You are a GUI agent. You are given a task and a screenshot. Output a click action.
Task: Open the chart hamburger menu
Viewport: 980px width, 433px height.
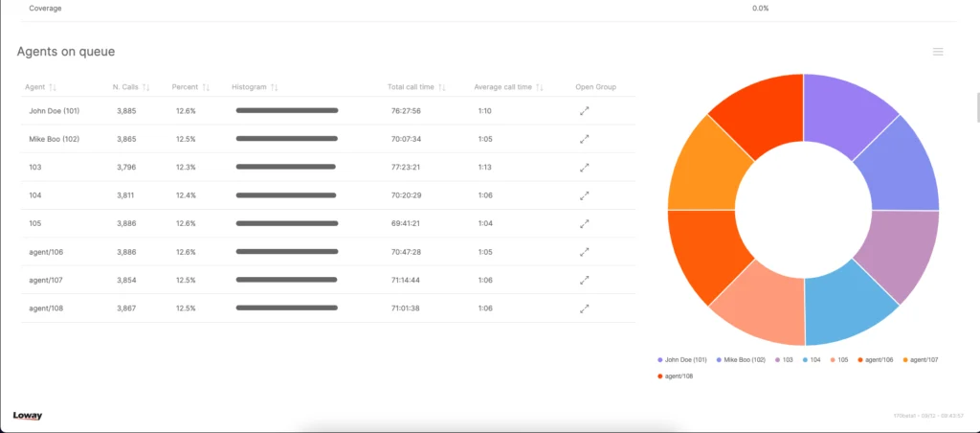938,52
